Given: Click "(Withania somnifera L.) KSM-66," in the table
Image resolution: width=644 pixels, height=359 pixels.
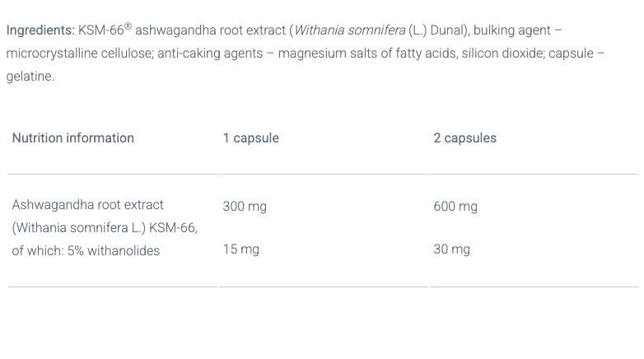Looking at the screenshot, I should (105, 228).
